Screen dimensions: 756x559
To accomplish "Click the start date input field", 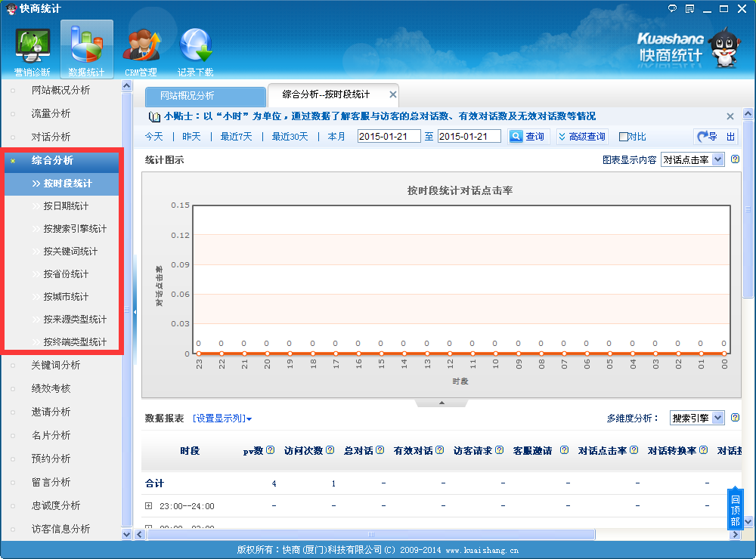I will pos(389,137).
